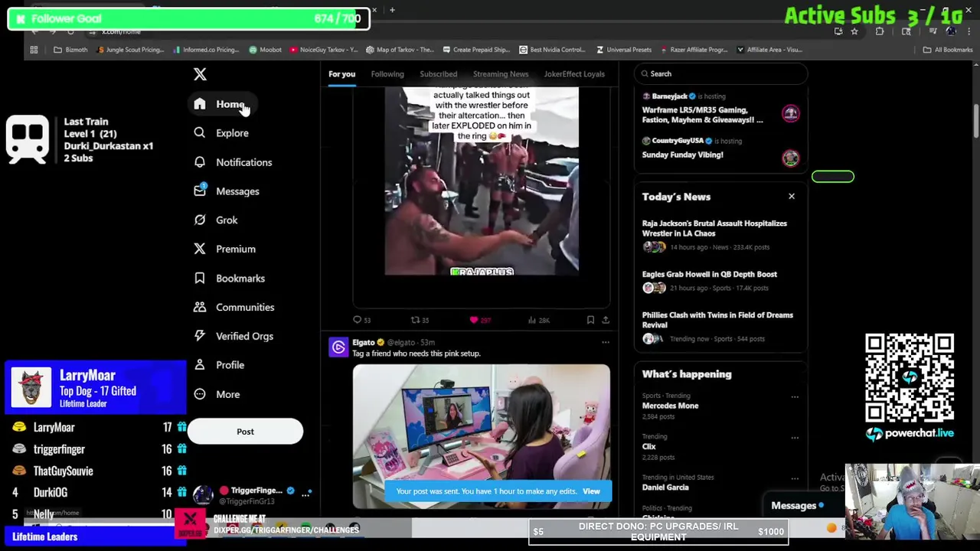
Task: Open the Map of Tarkov bookmark
Action: click(400, 50)
